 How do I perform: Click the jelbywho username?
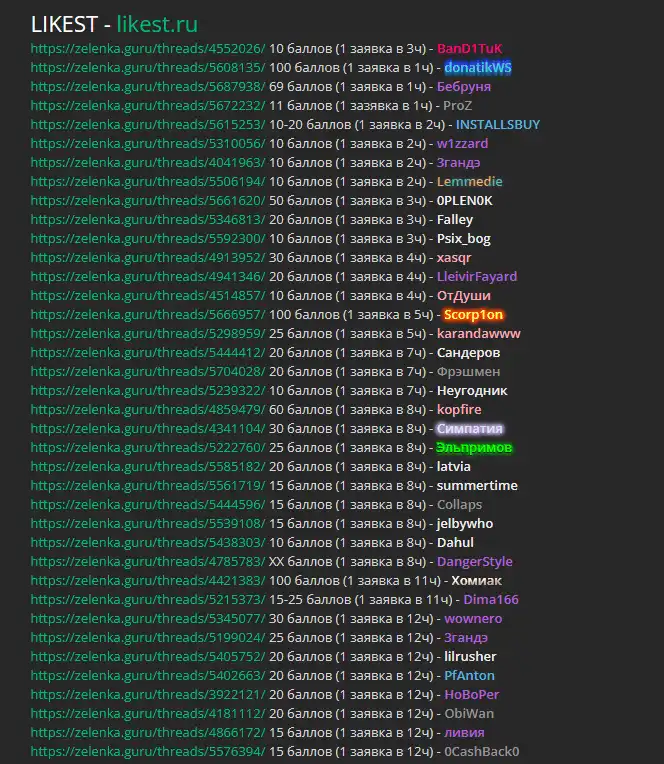point(465,524)
